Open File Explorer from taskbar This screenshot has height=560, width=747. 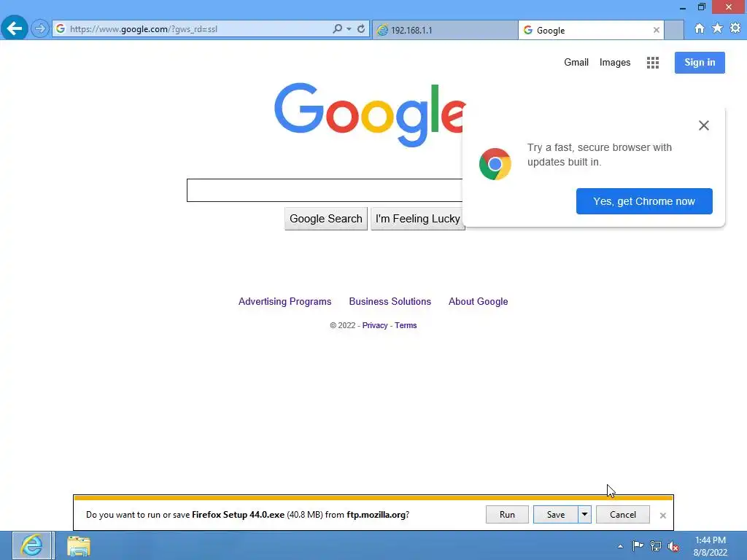tap(78, 546)
